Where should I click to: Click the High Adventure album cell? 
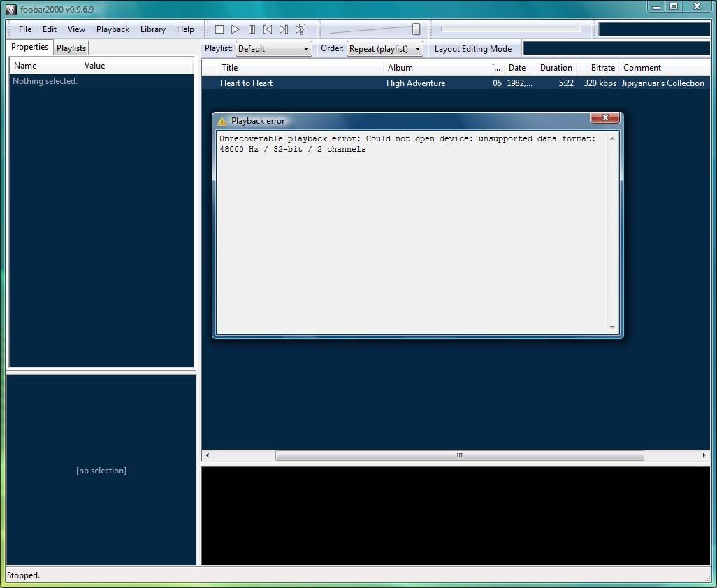pyautogui.click(x=416, y=83)
